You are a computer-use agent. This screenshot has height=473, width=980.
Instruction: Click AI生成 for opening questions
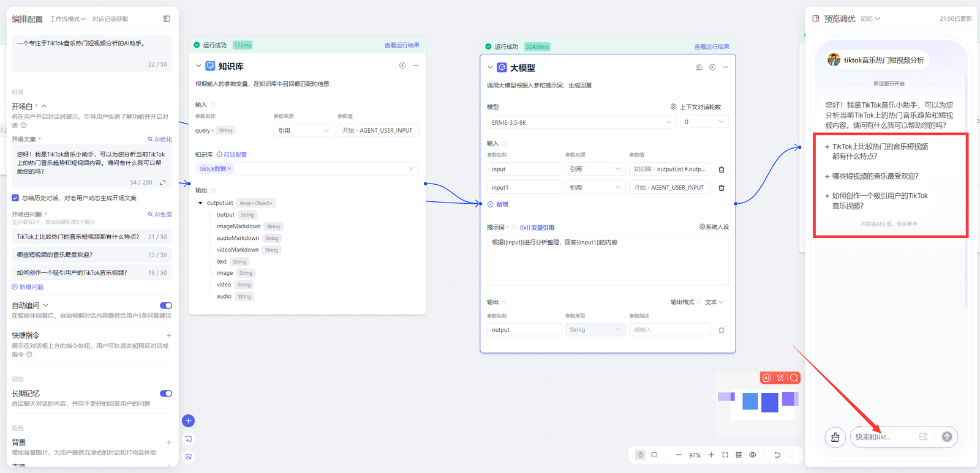[x=160, y=214]
